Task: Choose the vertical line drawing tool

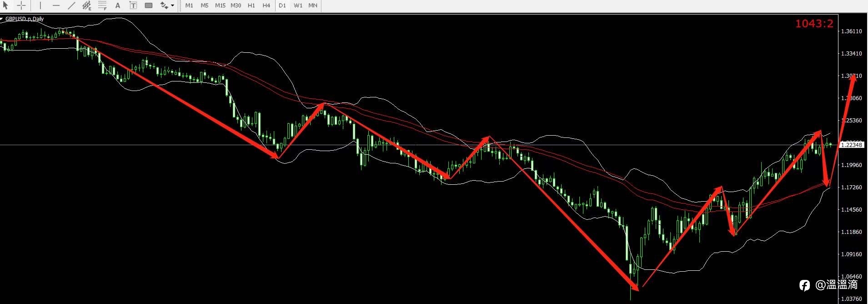Action: (40, 5)
